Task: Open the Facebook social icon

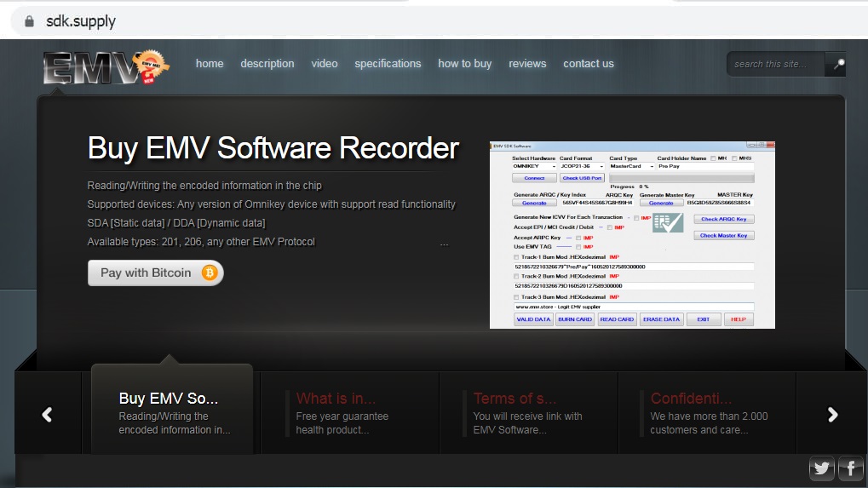Action: (850, 468)
